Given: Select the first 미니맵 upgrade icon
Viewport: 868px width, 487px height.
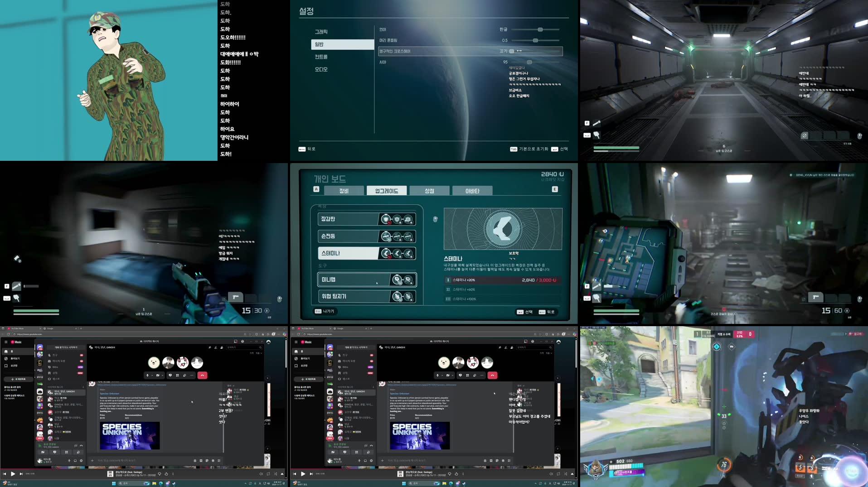Looking at the screenshot, I should [x=397, y=280].
